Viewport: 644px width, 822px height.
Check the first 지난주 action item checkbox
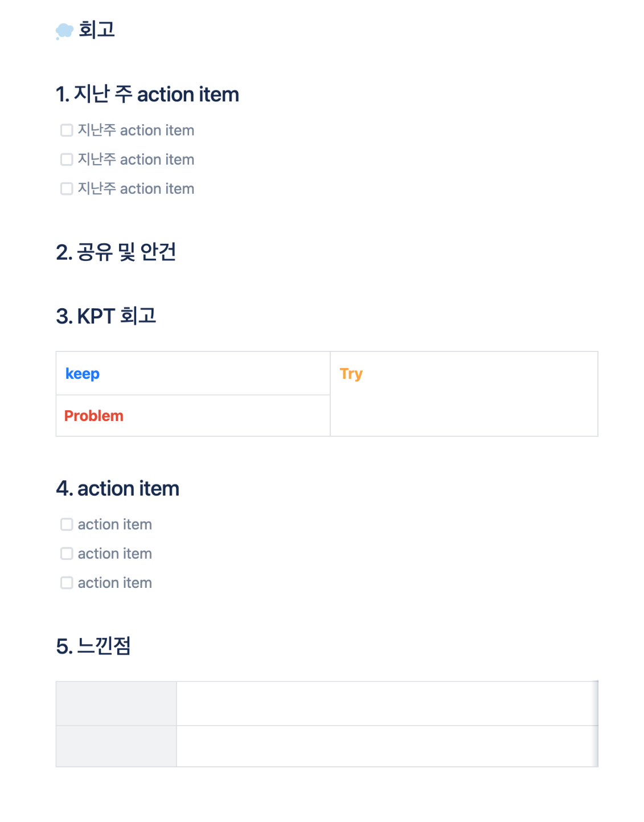67,130
